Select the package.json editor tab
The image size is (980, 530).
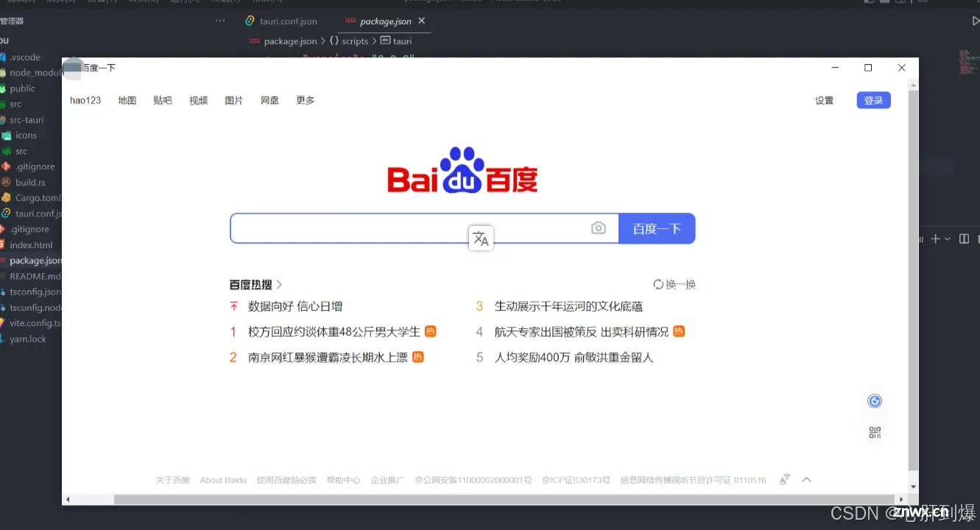(x=385, y=21)
